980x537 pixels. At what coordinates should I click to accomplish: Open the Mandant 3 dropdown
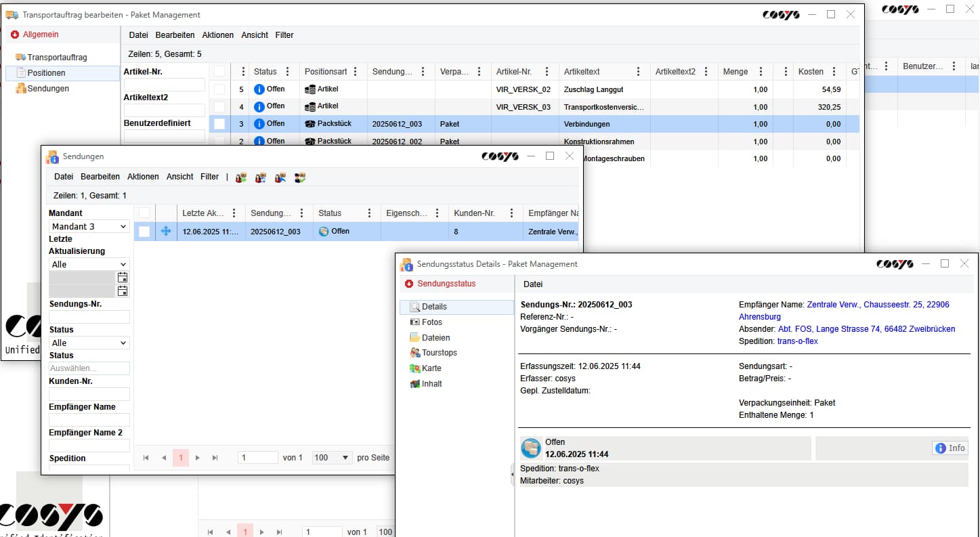point(89,226)
